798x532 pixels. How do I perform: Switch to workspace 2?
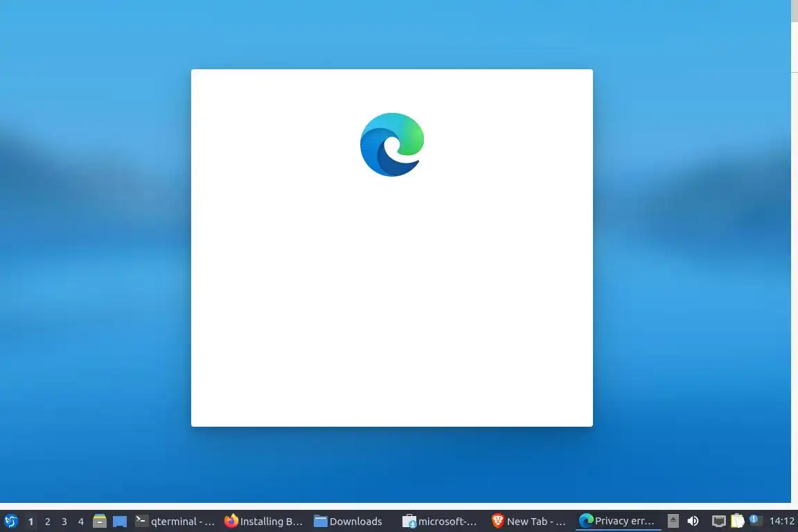(x=47, y=522)
